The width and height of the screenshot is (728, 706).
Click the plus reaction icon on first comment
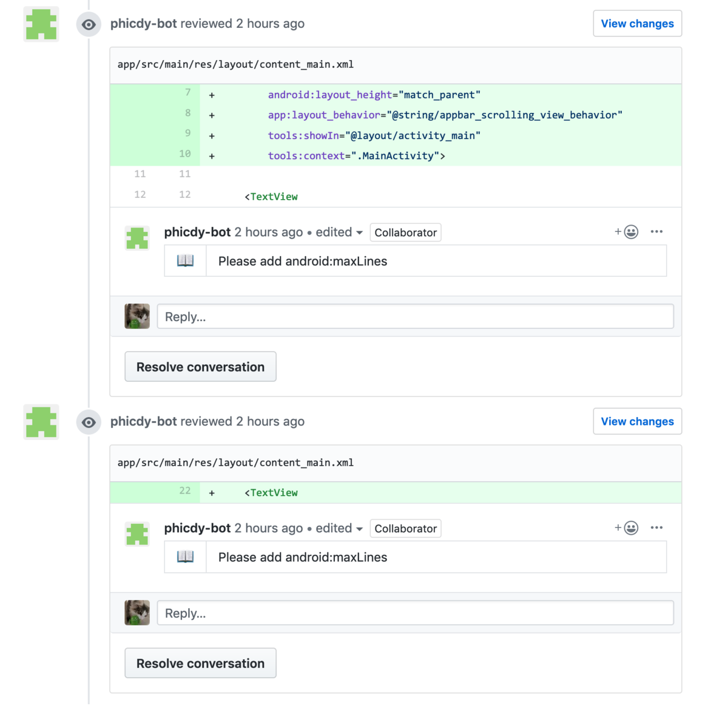click(x=617, y=231)
